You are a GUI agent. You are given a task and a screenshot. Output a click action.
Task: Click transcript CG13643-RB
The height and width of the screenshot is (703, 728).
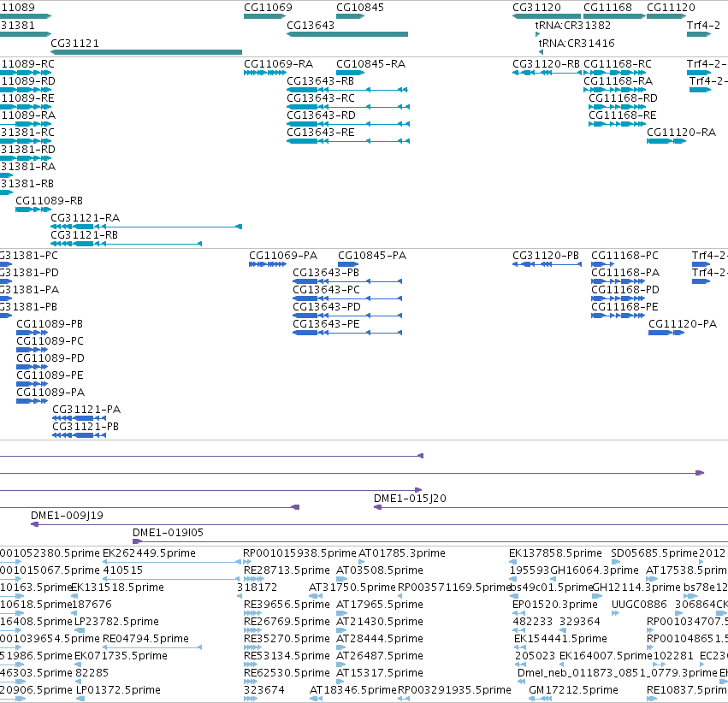coord(320,81)
